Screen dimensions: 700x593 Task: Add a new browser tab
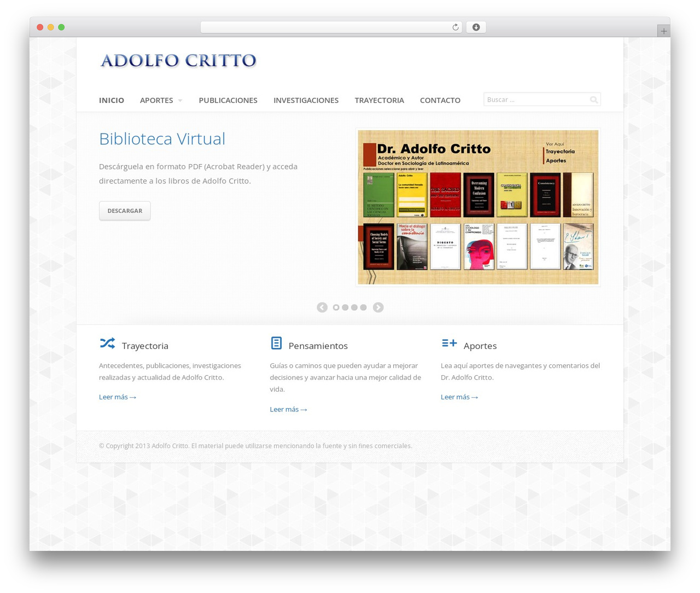663,31
